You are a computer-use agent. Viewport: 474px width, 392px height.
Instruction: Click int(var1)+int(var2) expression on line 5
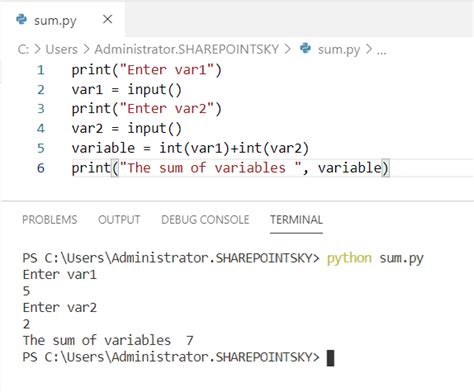234,148
